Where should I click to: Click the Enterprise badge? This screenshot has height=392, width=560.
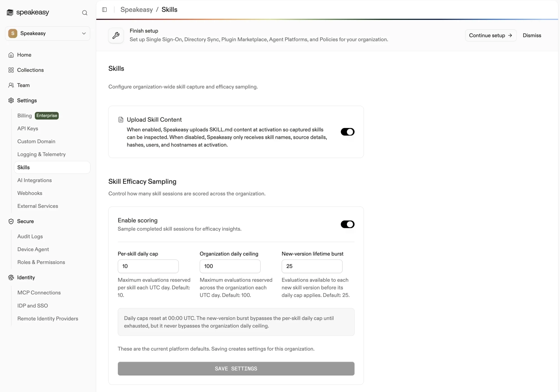click(x=47, y=116)
